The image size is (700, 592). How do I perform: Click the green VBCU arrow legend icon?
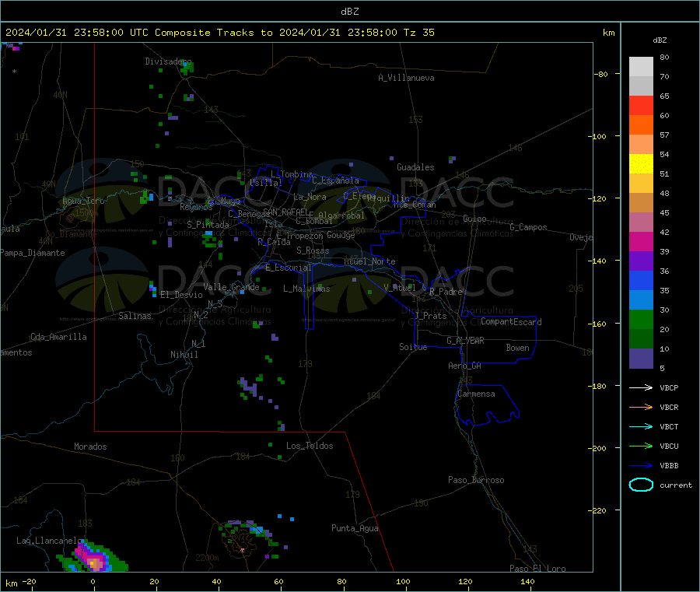641,446
